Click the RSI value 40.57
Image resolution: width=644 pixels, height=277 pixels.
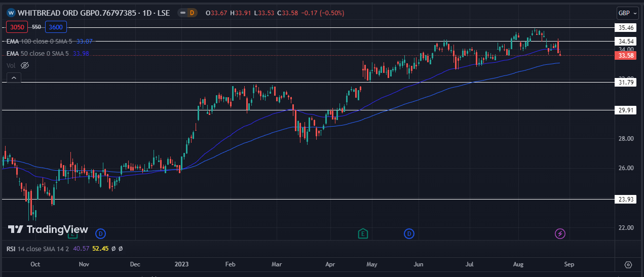click(x=81, y=249)
